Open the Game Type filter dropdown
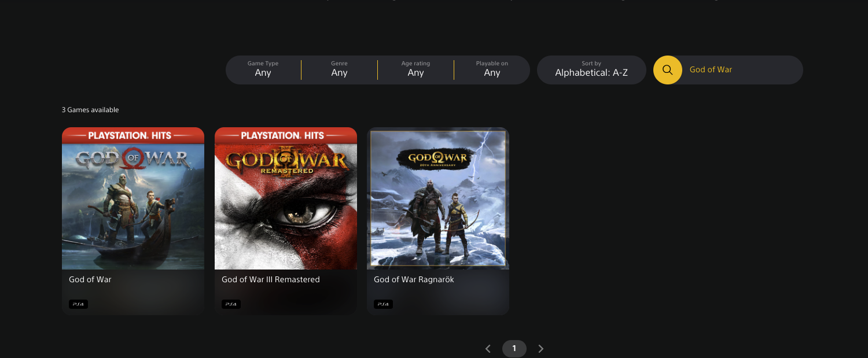This screenshot has height=358, width=868. coord(263,70)
